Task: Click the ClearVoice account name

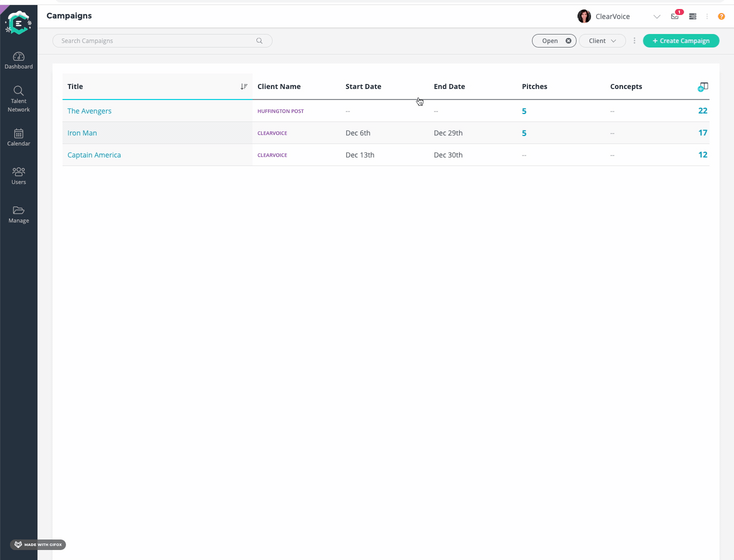Action: coord(612,16)
